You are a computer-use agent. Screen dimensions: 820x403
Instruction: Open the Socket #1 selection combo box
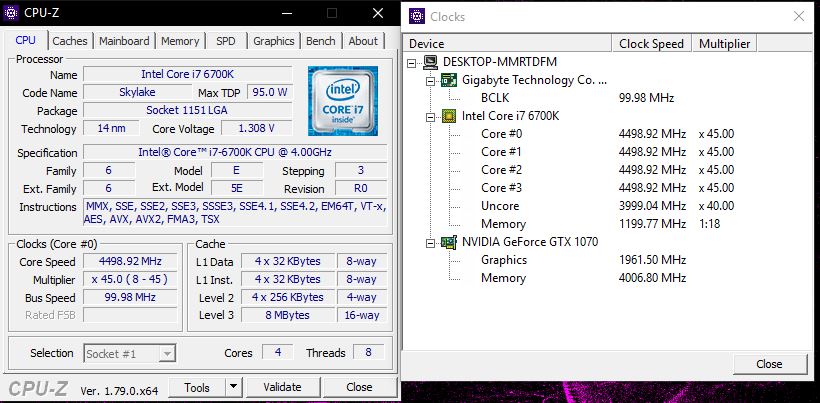(x=129, y=354)
